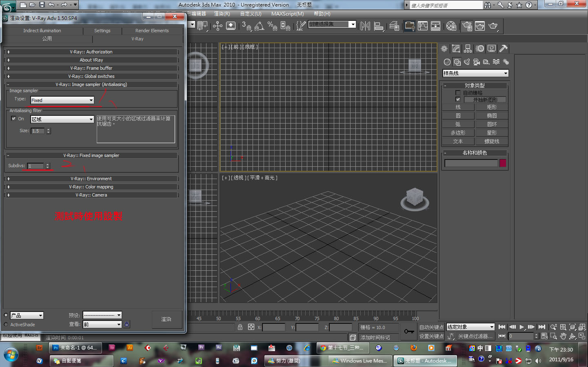The height and width of the screenshot is (367, 588).
Task: Click the 螺旋线 helix shape button
Action: [x=492, y=141]
